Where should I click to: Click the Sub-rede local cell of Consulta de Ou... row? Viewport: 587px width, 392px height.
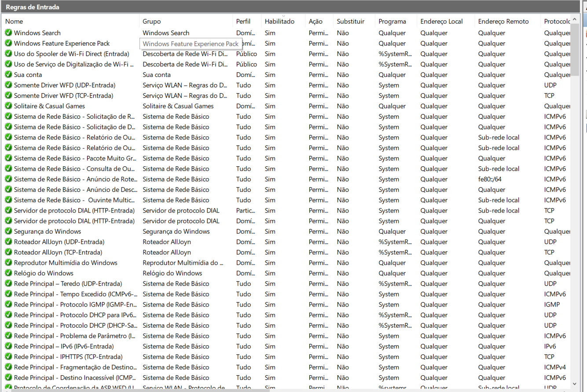point(499,169)
